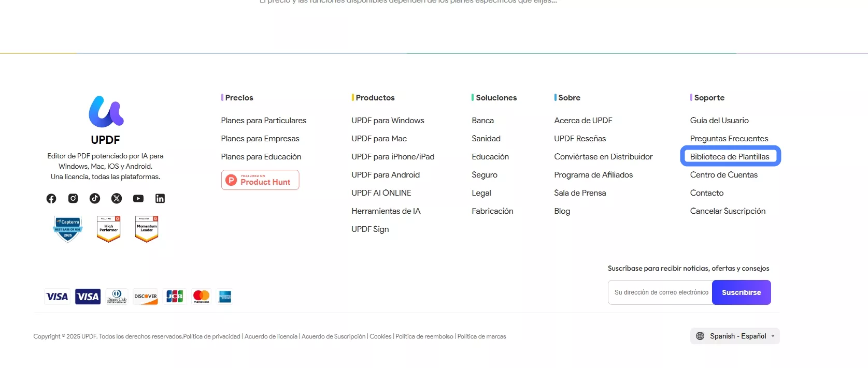
Task: Open the Product Hunt badge
Action: (x=260, y=180)
